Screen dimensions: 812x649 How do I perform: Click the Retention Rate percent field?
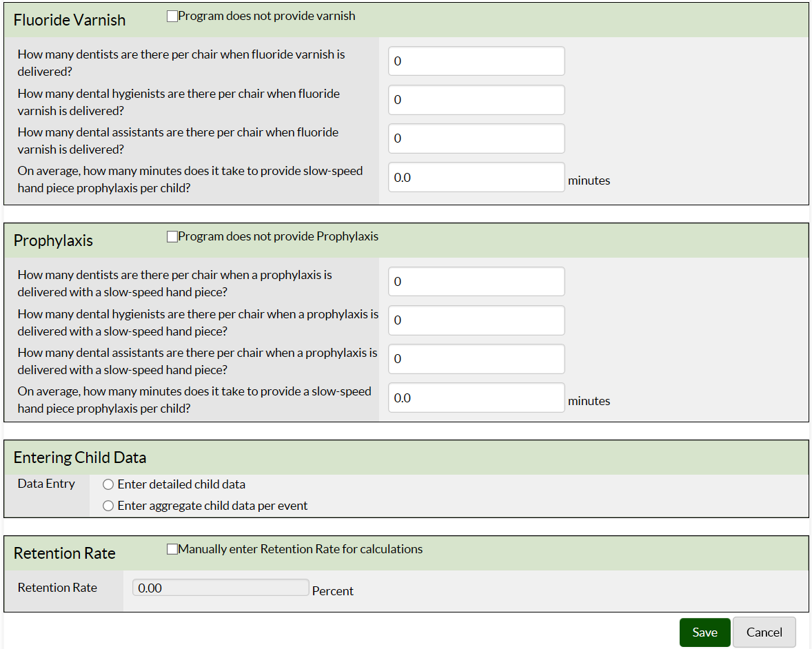click(220, 588)
